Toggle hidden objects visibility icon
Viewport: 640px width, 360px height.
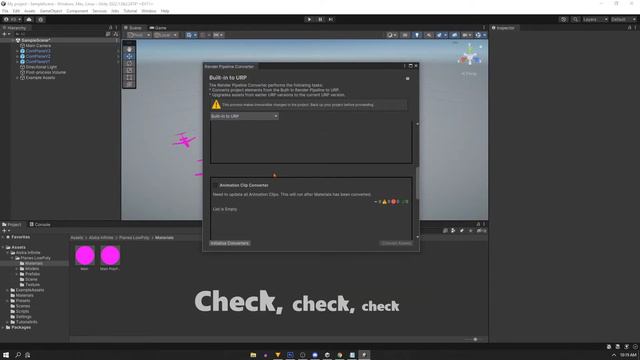coord(454,35)
